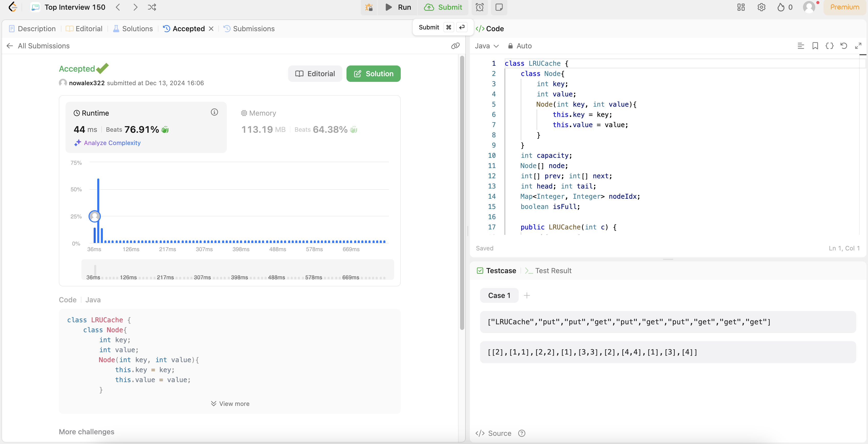Click the alarm clock timer icon

point(480,7)
